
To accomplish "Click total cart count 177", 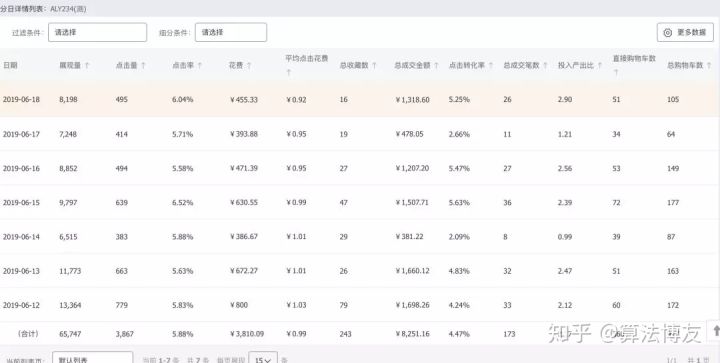I will pos(673,203).
